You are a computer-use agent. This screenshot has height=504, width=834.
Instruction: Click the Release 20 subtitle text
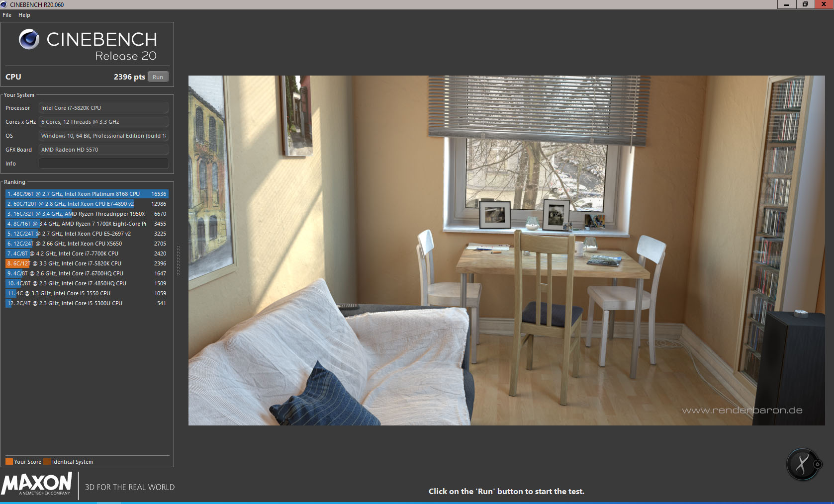(126, 56)
